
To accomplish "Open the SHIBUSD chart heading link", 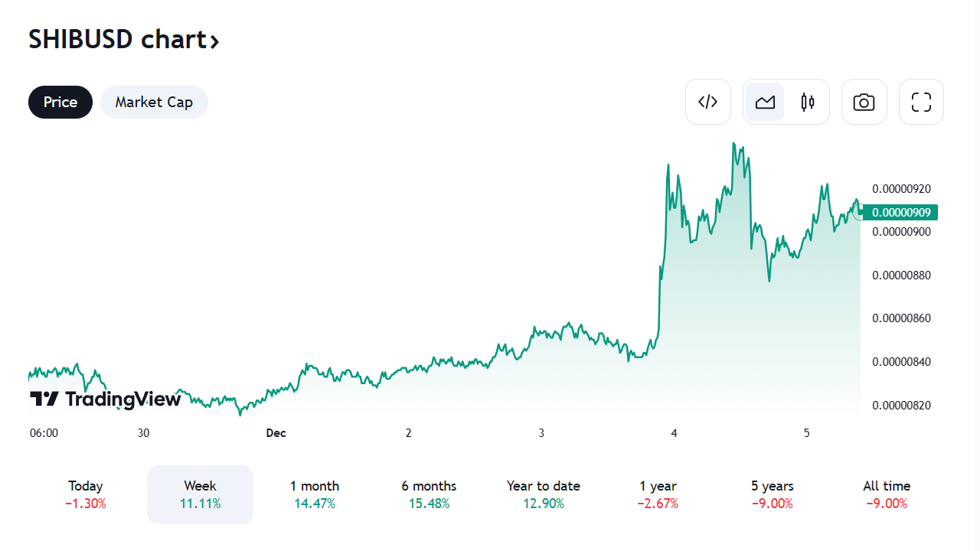I will coord(117,39).
